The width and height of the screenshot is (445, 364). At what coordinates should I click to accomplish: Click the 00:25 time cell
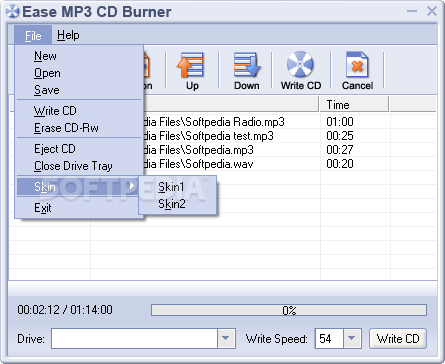(x=340, y=136)
